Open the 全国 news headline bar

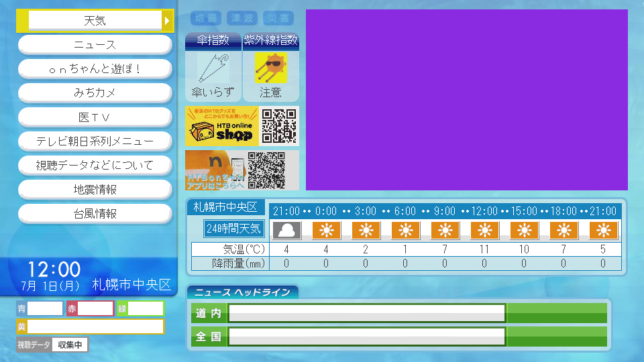point(366,337)
